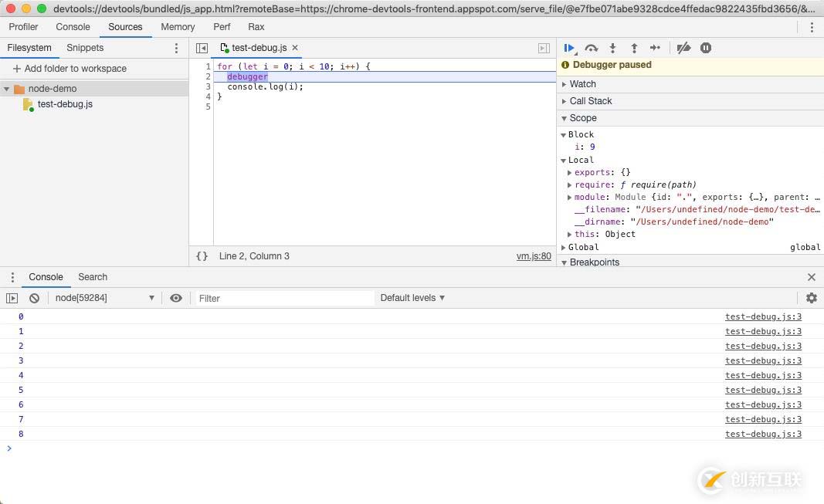Hide the navigator sidebar
This screenshot has height=504, width=824.
[x=202, y=49]
